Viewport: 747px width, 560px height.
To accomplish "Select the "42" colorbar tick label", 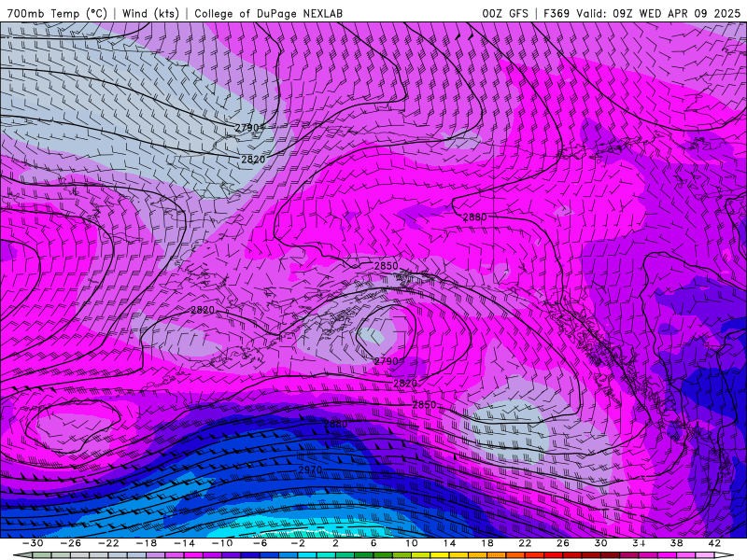I will [714, 543].
